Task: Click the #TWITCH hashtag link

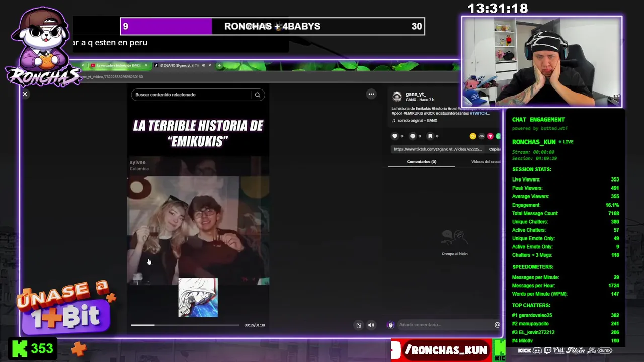Action: click(479, 114)
